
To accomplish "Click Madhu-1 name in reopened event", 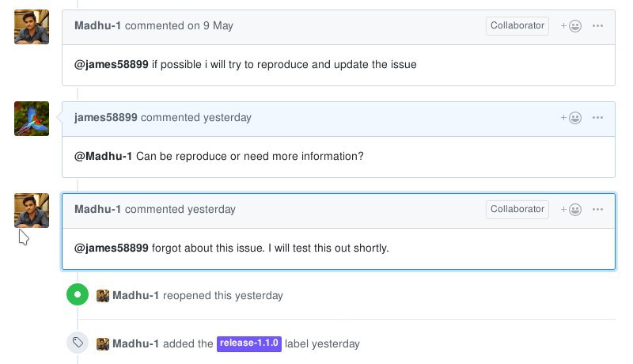I will click(x=135, y=295).
